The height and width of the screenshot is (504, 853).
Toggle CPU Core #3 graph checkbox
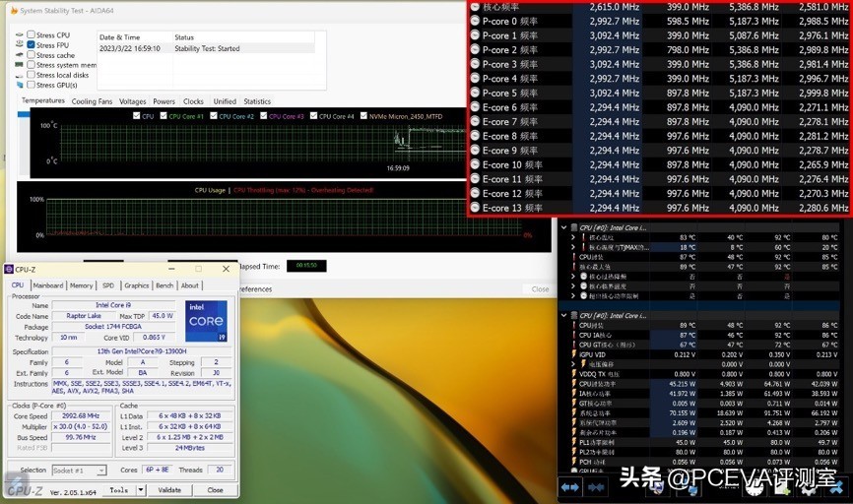264,116
